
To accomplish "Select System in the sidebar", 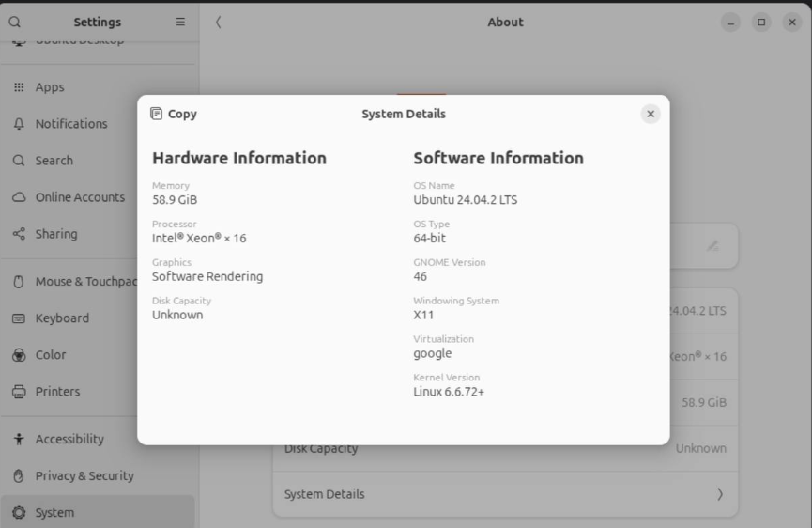I will pyautogui.click(x=99, y=512).
